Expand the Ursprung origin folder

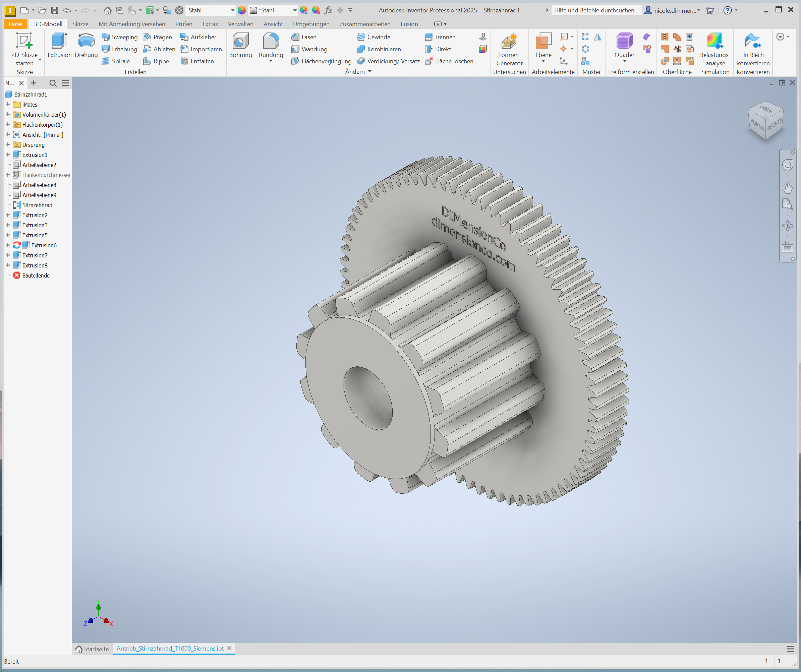(x=7, y=144)
